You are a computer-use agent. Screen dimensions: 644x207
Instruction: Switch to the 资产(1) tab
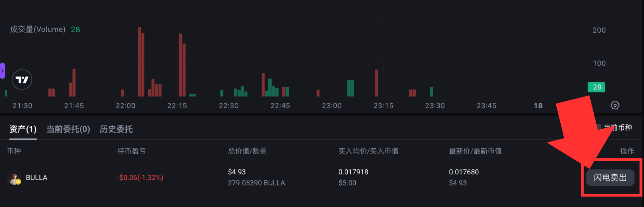coord(23,129)
